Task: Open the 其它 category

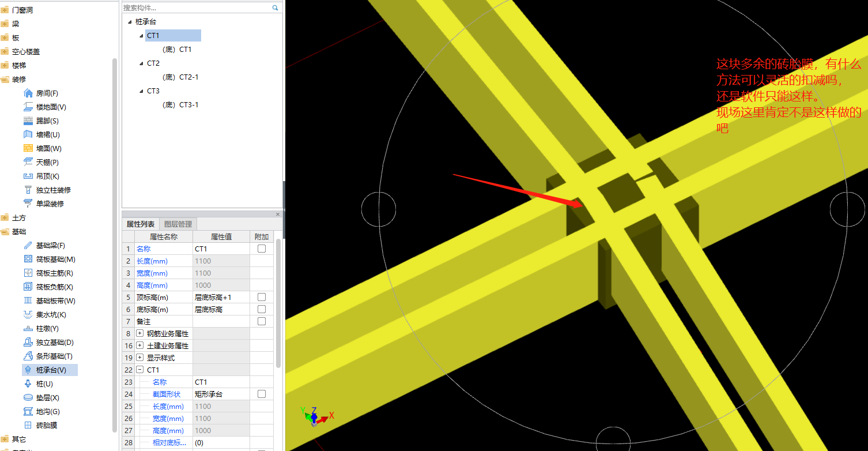Action: point(13,439)
